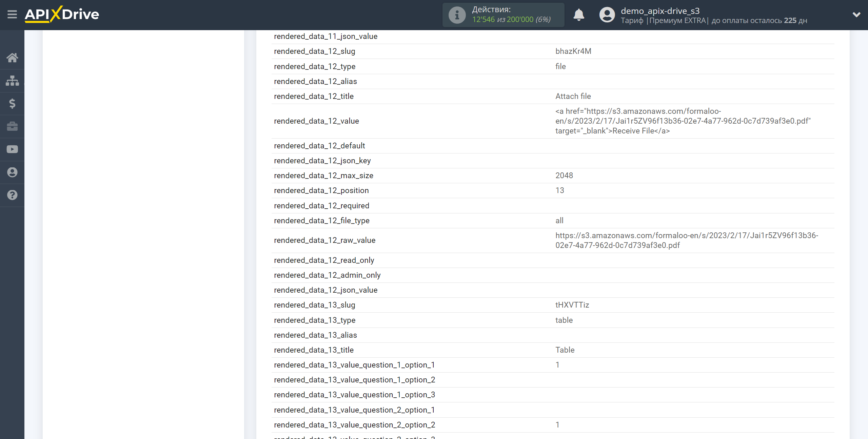Select rendered_data_13_type label
868x439 pixels.
click(315, 320)
